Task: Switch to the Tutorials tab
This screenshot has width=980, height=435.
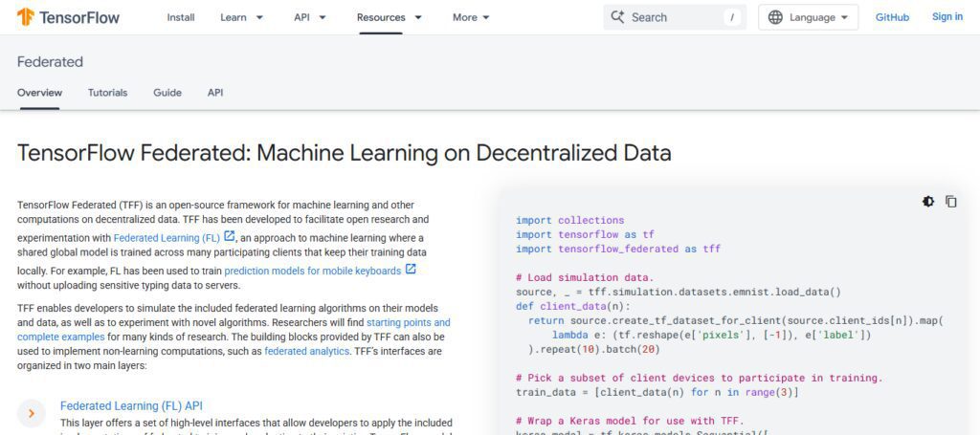Action: pos(107,93)
